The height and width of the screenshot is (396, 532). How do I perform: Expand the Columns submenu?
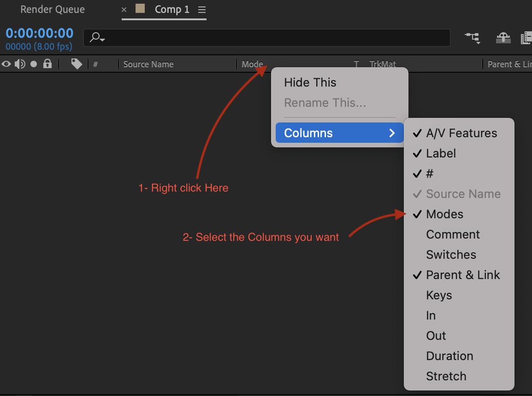point(339,133)
